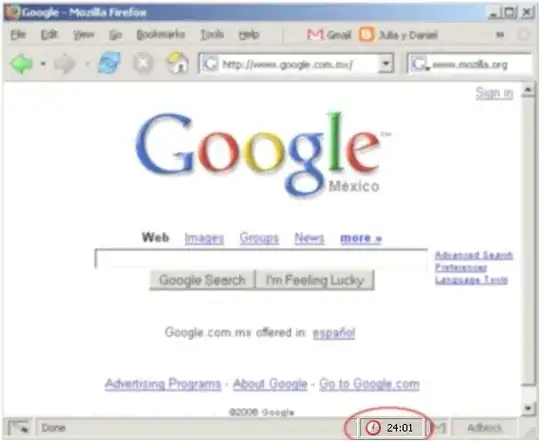Open the Julia y Daniel blog bookmark
The image size is (540, 441).
coord(398,34)
